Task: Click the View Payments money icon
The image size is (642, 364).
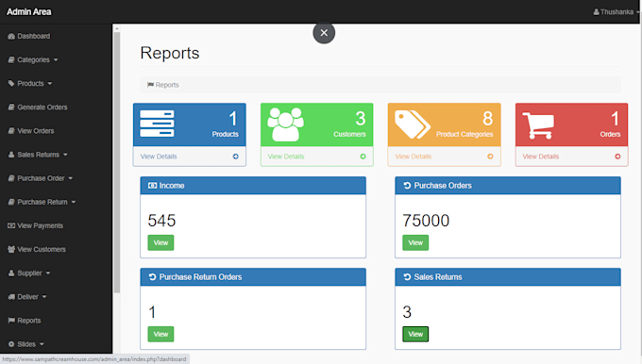Action: click(11, 225)
